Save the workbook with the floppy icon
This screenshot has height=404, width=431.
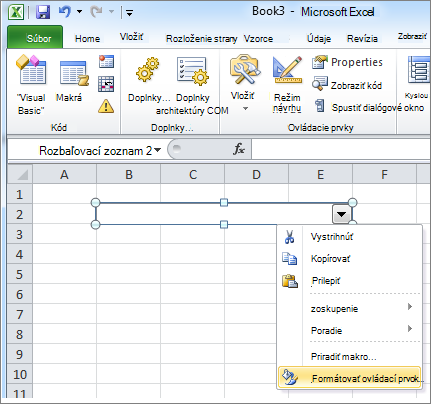pos(43,12)
